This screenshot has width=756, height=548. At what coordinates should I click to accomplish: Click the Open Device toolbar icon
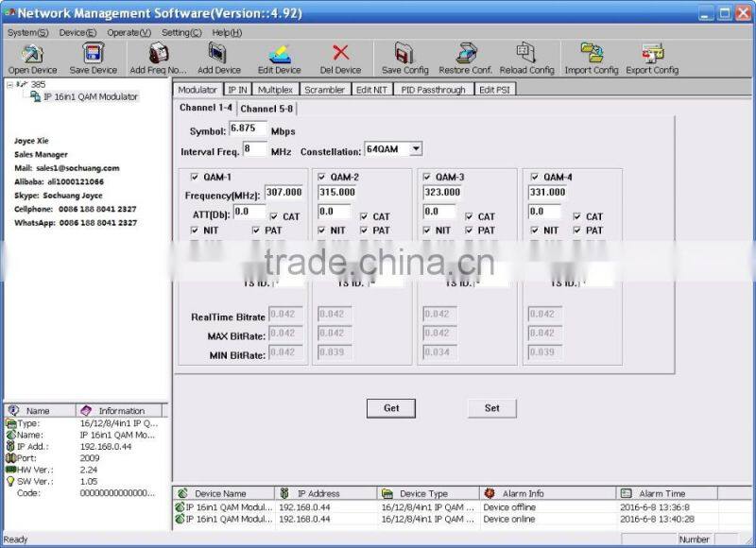pos(32,54)
